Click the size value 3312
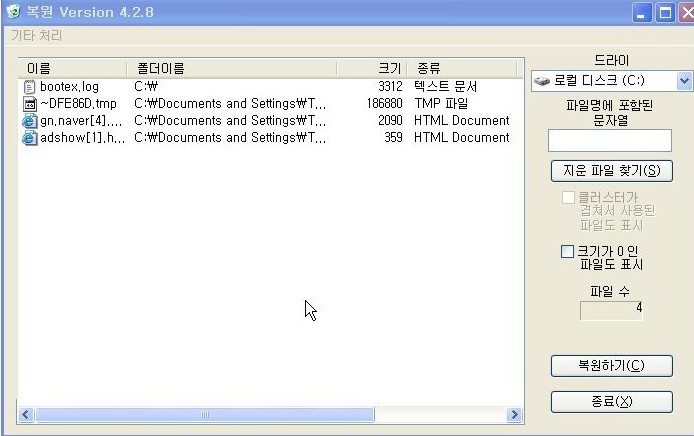This screenshot has height=436, width=694. click(390, 87)
